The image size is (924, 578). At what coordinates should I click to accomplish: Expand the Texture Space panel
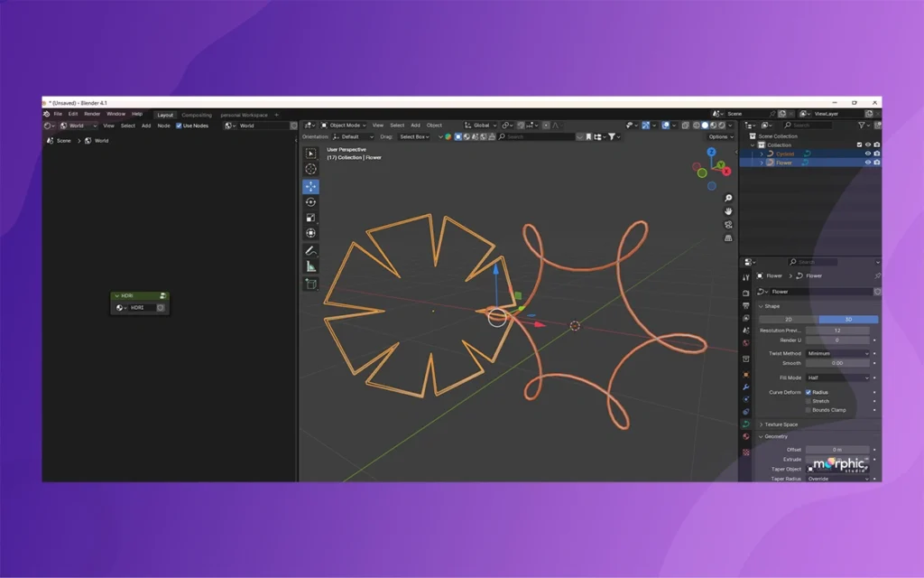coord(781,424)
